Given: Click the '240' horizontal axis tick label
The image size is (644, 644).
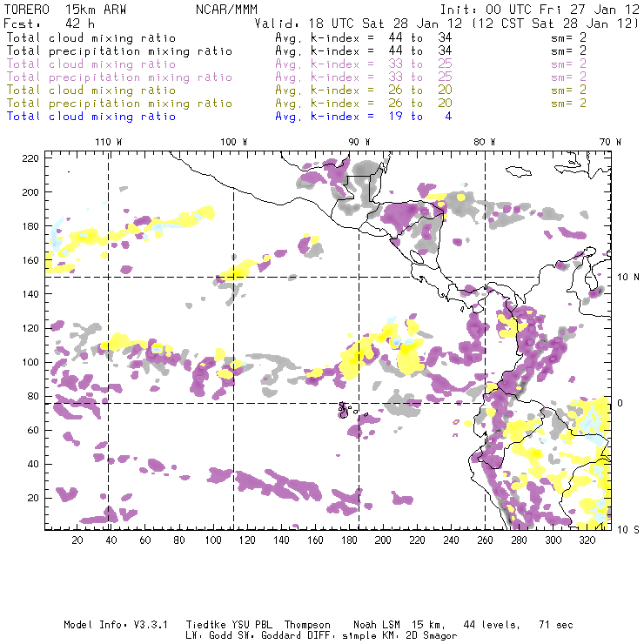Looking at the screenshot, I should (x=451, y=540).
